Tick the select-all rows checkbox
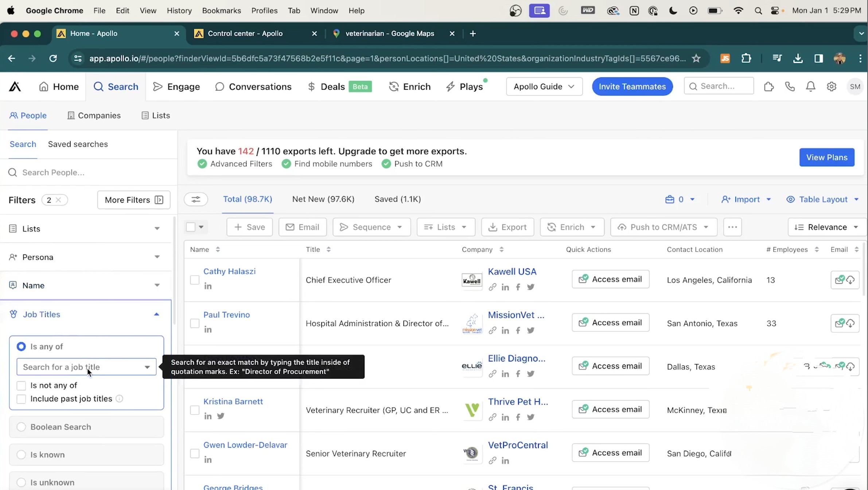The image size is (868, 490). (191, 227)
